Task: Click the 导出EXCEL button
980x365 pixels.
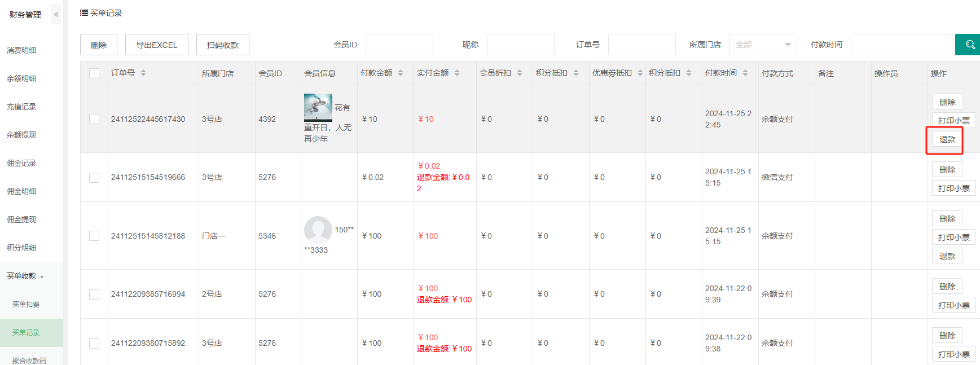Action: pos(157,45)
